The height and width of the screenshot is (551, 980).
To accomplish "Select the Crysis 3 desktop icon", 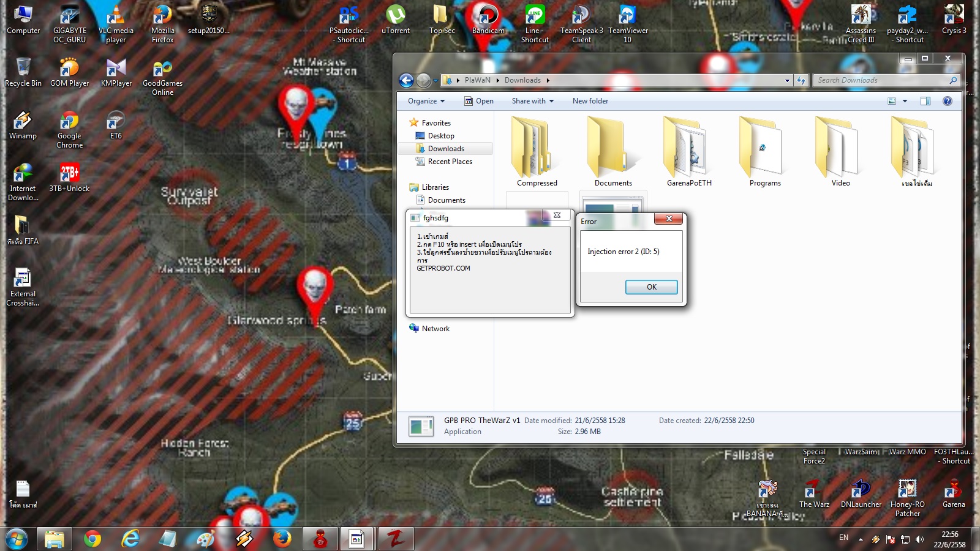I will point(954,20).
